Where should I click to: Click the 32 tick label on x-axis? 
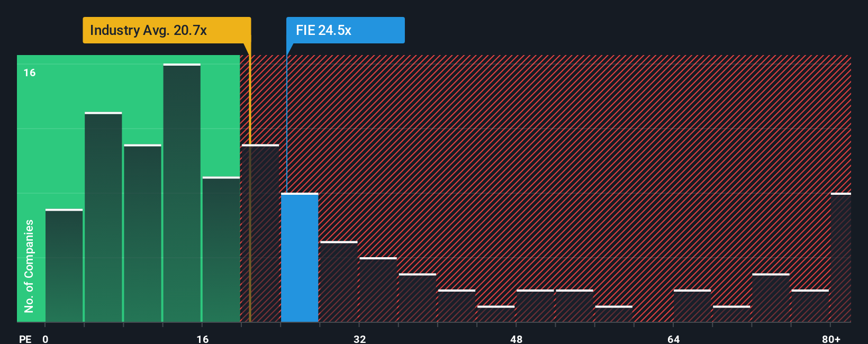pyautogui.click(x=359, y=339)
